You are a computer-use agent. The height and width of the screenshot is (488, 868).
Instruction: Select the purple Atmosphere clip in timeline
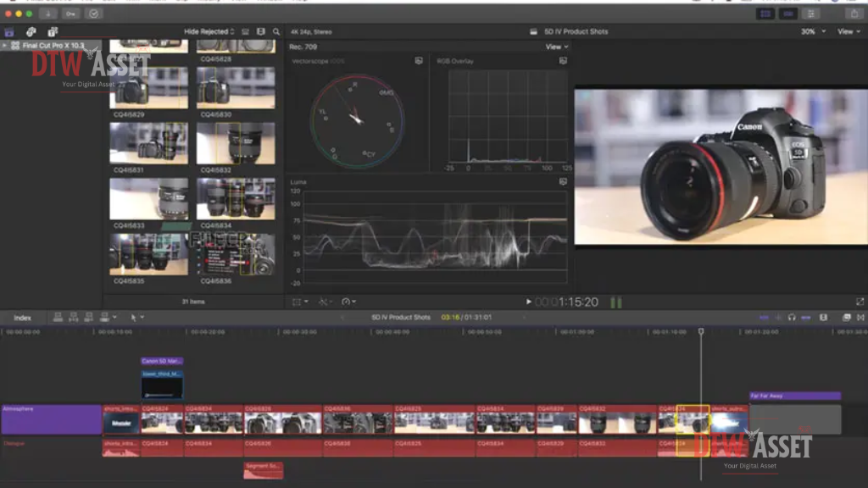tap(51, 419)
